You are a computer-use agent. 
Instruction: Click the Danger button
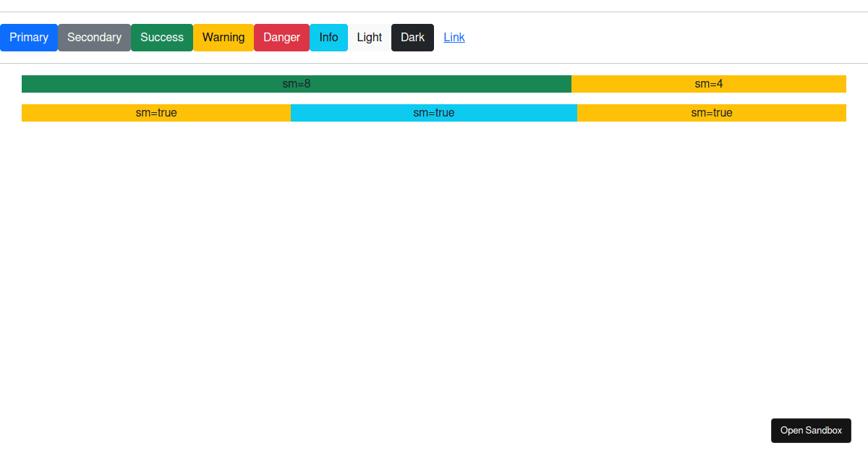[281, 37]
